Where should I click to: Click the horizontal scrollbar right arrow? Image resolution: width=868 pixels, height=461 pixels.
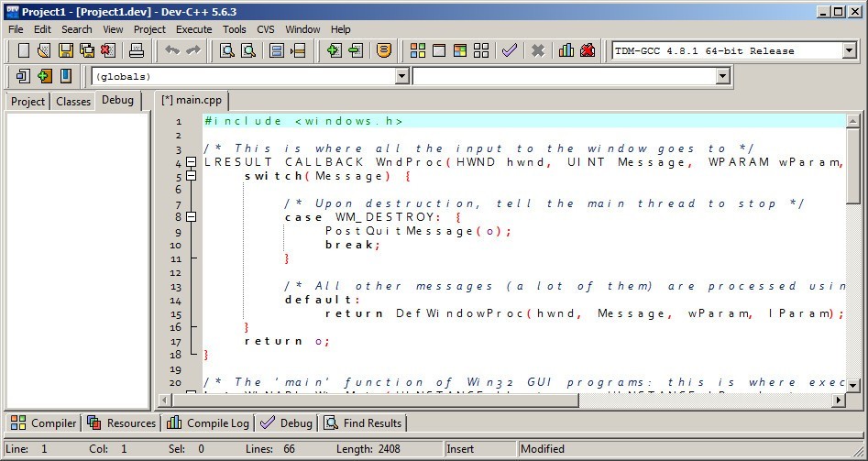(x=838, y=401)
